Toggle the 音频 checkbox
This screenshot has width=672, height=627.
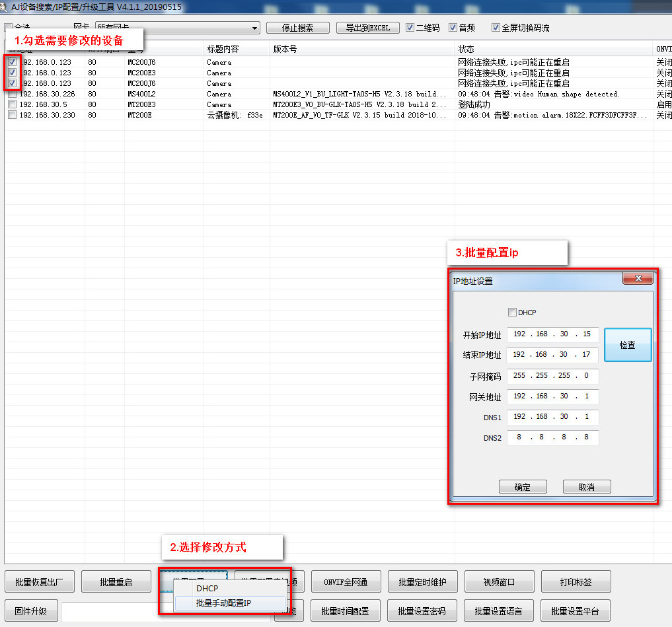click(453, 28)
